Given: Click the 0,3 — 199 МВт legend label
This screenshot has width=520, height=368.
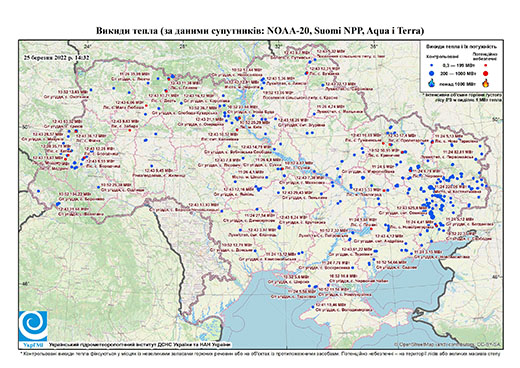Looking at the screenshot, I should tap(458, 65).
